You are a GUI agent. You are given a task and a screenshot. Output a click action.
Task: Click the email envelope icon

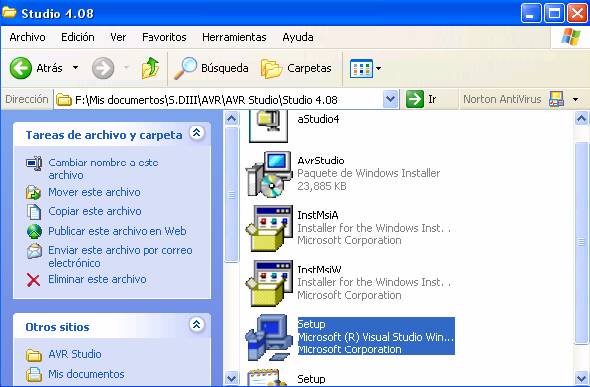(x=34, y=251)
